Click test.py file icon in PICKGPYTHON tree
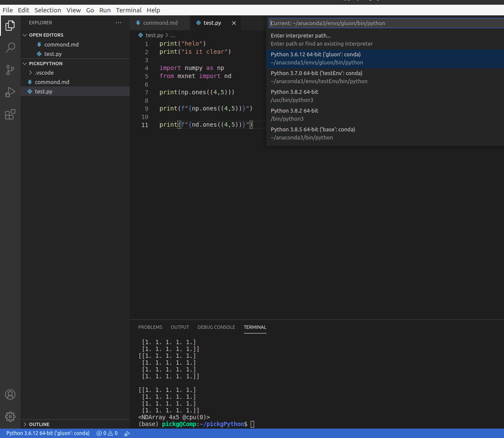Image resolution: width=504 pixels, height=438 pixels. (x=29, y=92)
